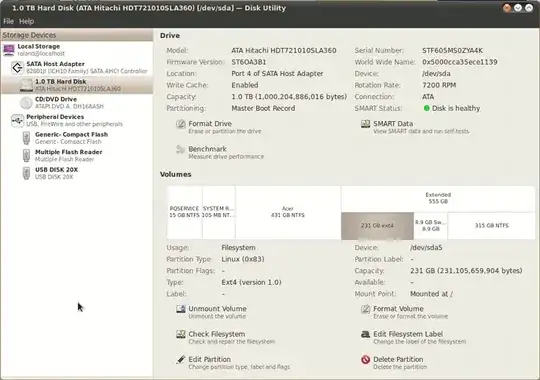Click the Ext4 (version 1.0) type value

pyautogui.click(x=251, y=283)
